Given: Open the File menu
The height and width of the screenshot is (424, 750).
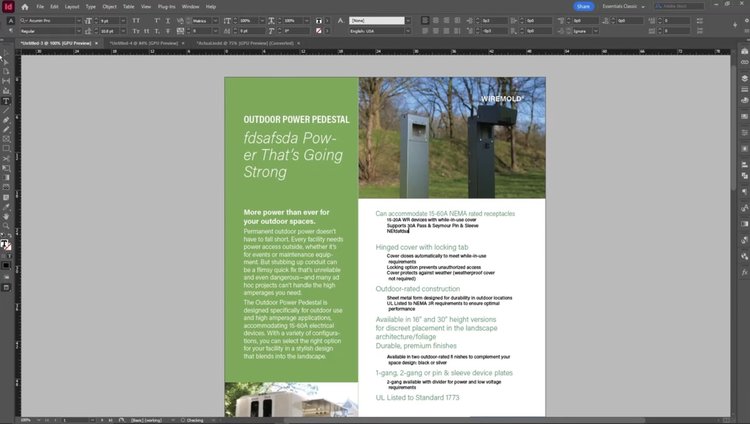Looking at the screenshot, I should click(40, 7).
